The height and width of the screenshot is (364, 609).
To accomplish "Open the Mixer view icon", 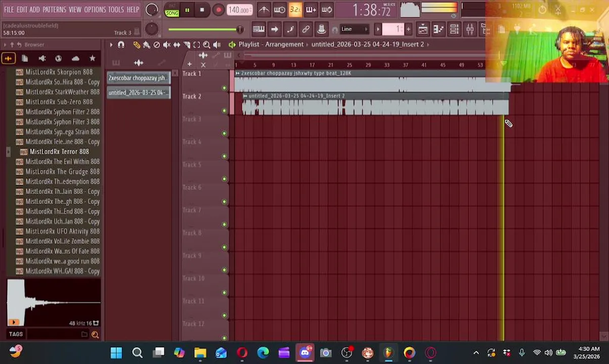I will point(470,29).
